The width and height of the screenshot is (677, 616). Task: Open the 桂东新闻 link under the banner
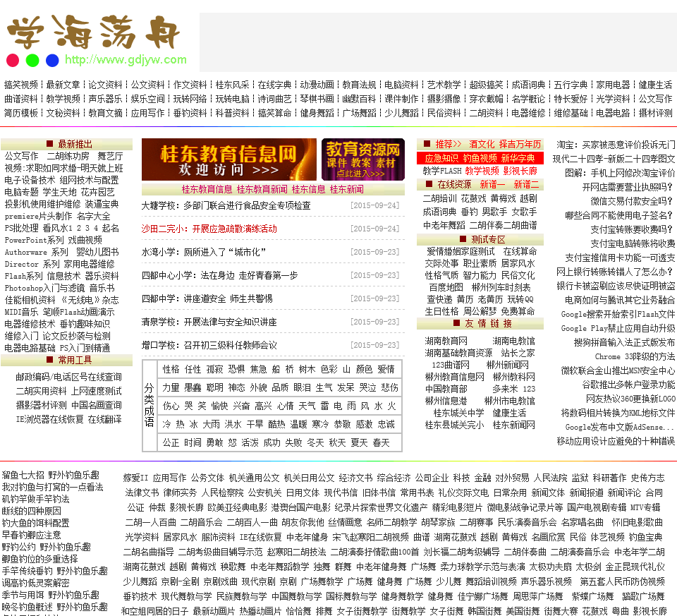[347, 189]
